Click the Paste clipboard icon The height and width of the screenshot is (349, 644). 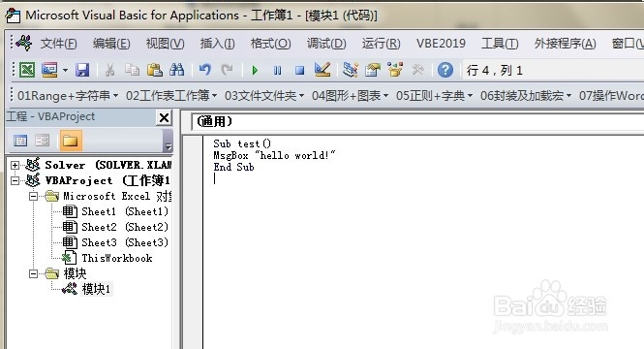(154, 70)
